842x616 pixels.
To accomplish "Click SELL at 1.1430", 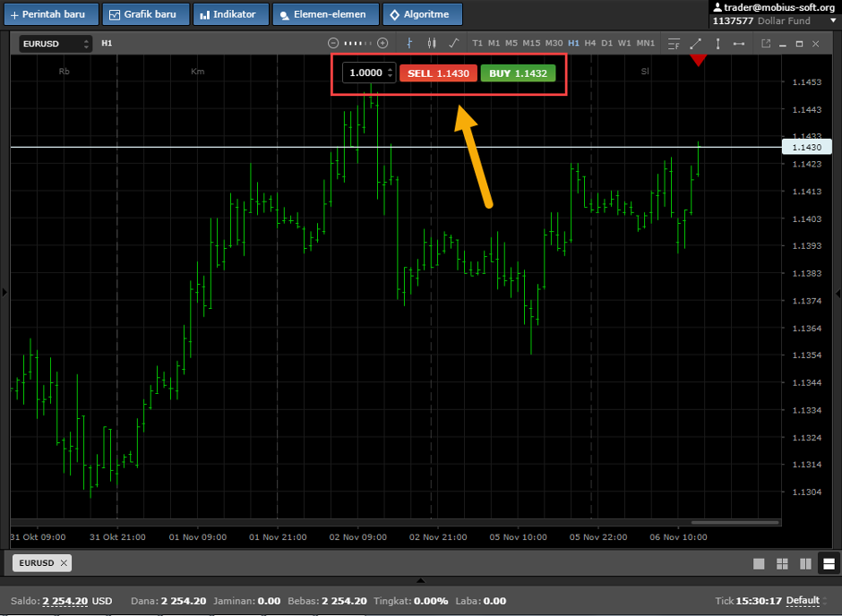I will [438, 73].
